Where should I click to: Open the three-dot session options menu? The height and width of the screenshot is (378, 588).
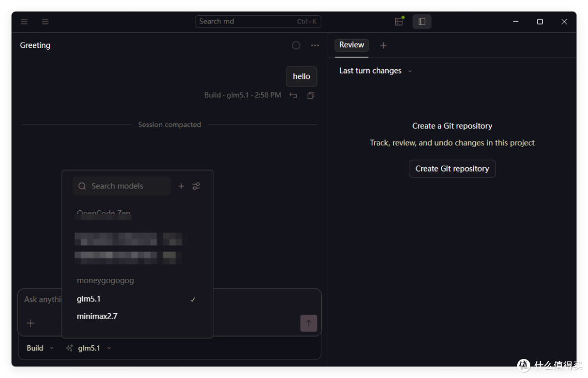315,45
